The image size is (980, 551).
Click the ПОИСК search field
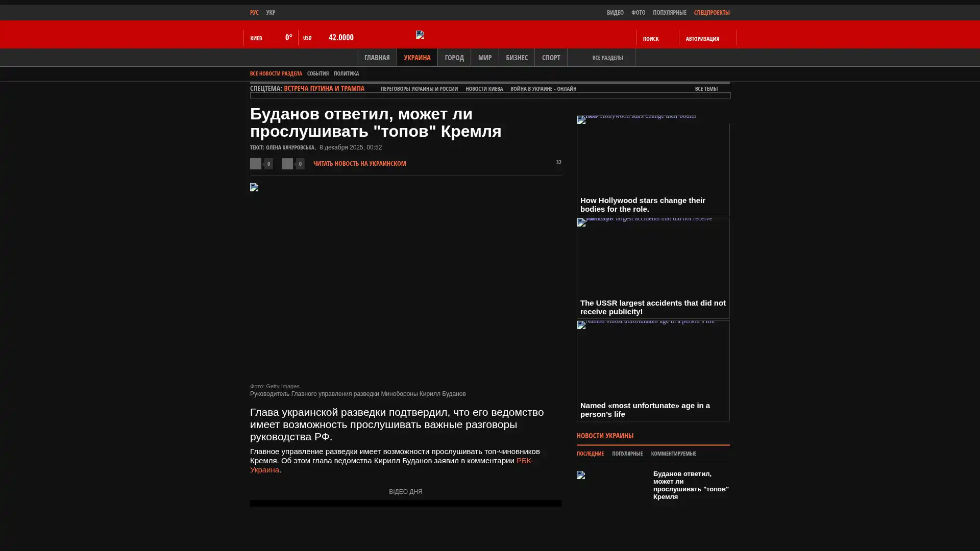[x=650, y=39]
